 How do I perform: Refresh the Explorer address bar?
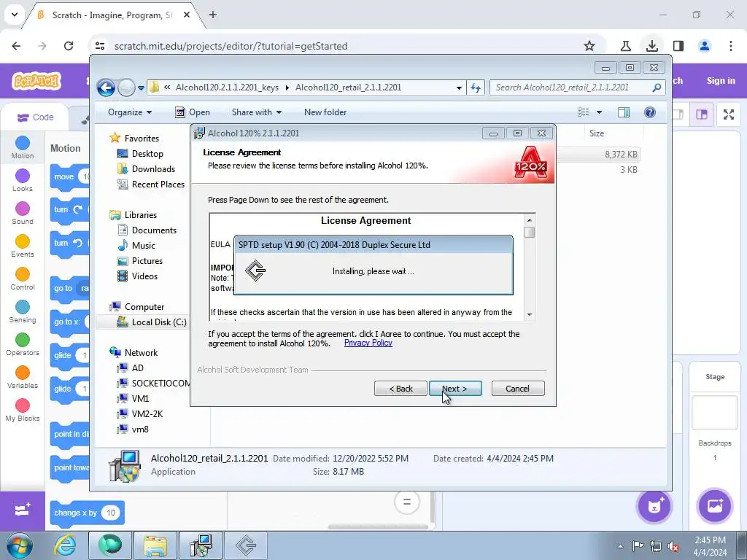(x=476, y=87)
